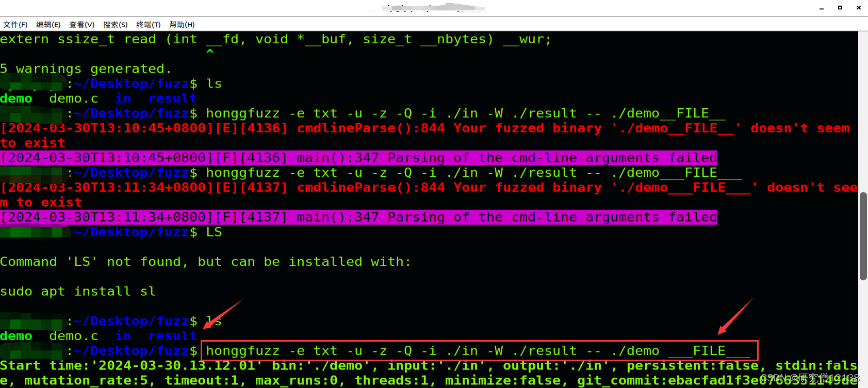Image resolution: width=868 pixels, height=388 pixels.
Task: Click the '5 warnings generated.' line
Action: tap(86, 69)
